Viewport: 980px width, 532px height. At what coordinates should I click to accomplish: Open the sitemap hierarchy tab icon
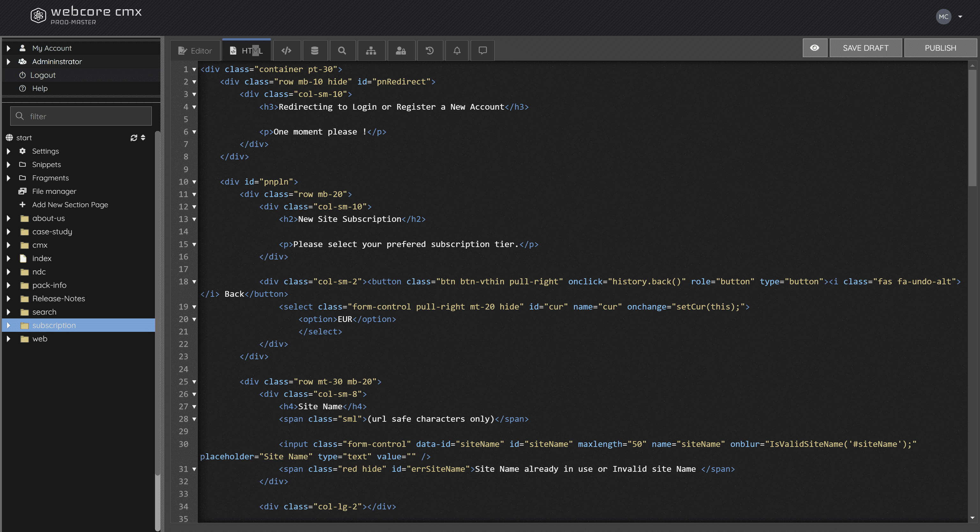pos(371,50)
